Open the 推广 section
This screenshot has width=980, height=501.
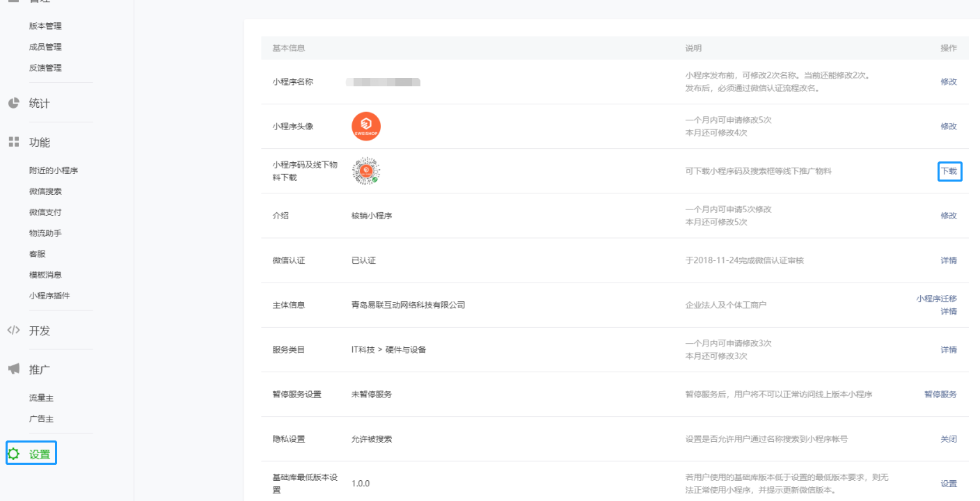40,369
